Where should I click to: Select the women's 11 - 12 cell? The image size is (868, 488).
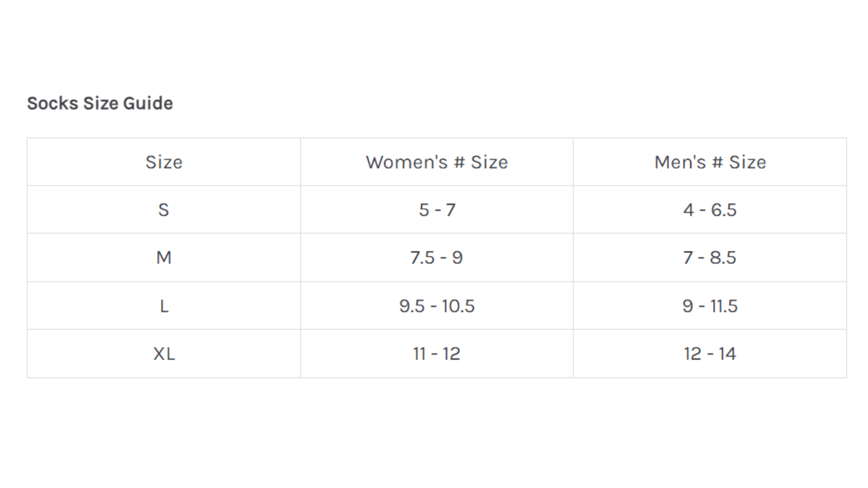click(x=437, y=354)
